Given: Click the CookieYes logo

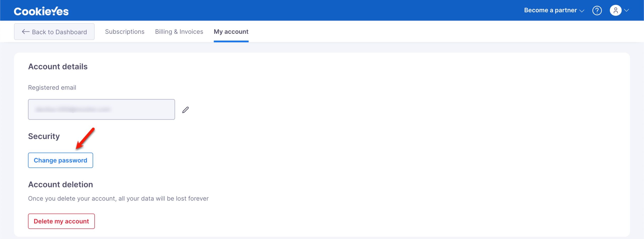Looking at the screenshot, I should pos(41,11).
